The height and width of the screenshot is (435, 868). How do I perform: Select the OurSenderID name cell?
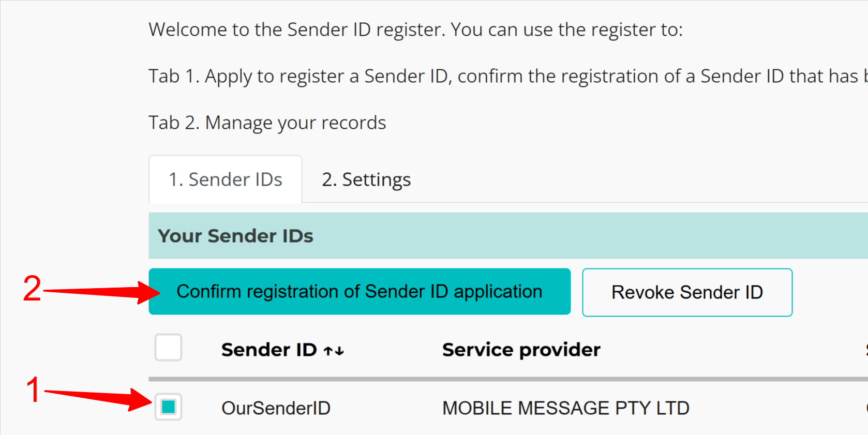[276, 408]
